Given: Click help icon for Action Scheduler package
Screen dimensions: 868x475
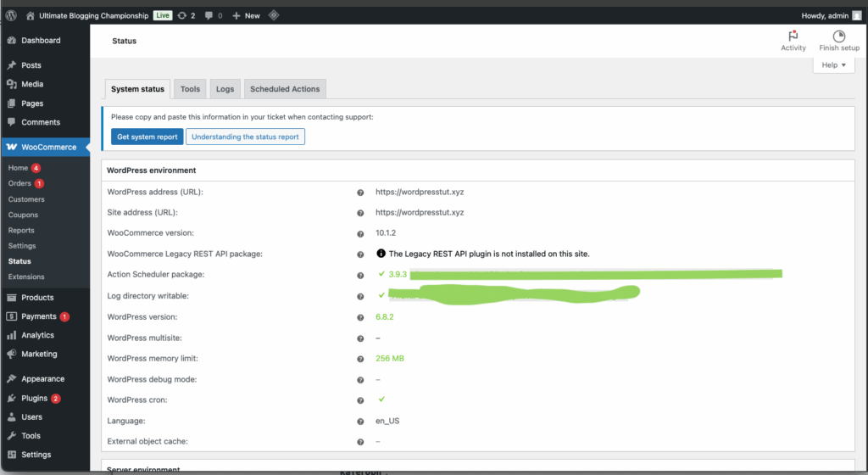Looking at the screenshot, I should click(360, 275).
